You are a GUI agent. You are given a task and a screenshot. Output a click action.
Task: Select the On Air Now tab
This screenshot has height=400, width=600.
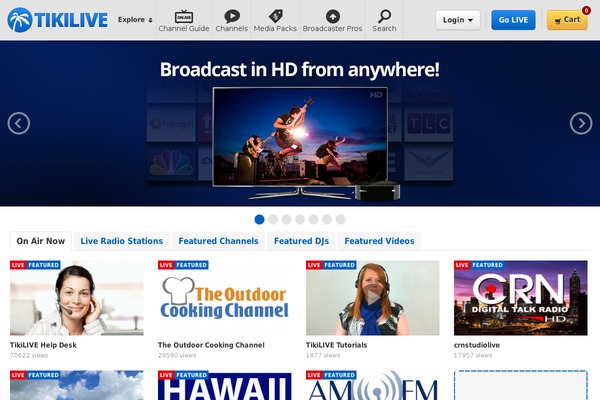coord(41,241)
